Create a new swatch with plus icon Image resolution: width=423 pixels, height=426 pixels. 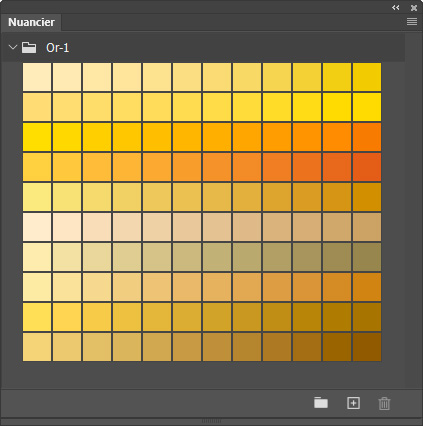[x=353, y=403]
